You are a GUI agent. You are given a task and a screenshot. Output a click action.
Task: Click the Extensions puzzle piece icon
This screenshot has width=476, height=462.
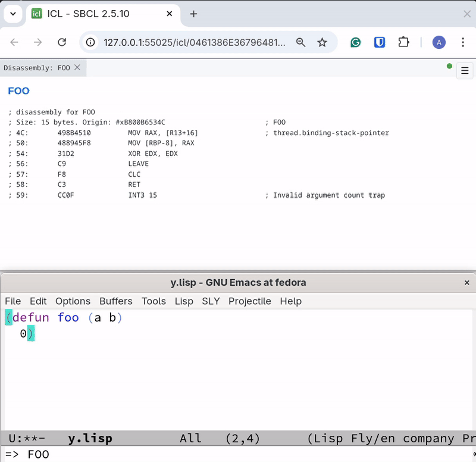coord(403,42)
